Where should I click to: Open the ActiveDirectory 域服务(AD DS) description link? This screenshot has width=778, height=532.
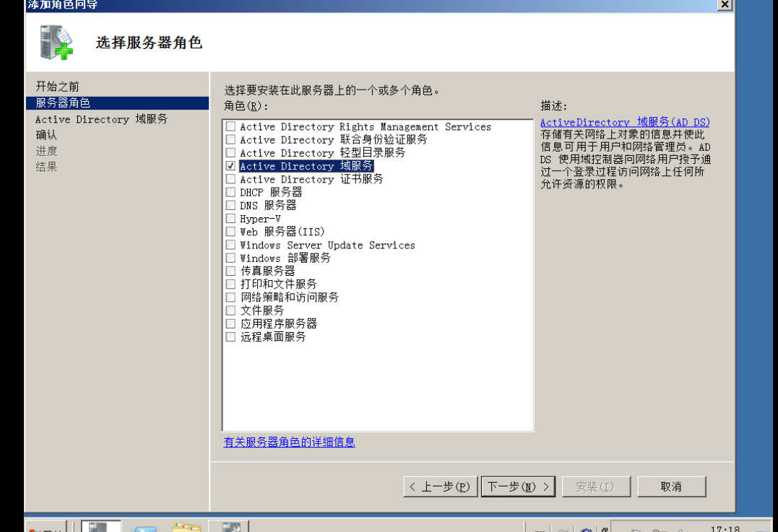(625, 122)
